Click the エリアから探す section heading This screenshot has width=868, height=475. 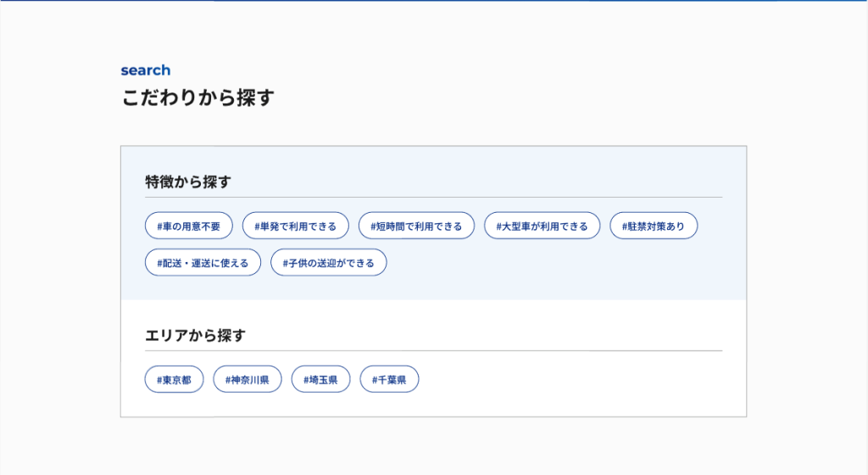click(195, 336)
